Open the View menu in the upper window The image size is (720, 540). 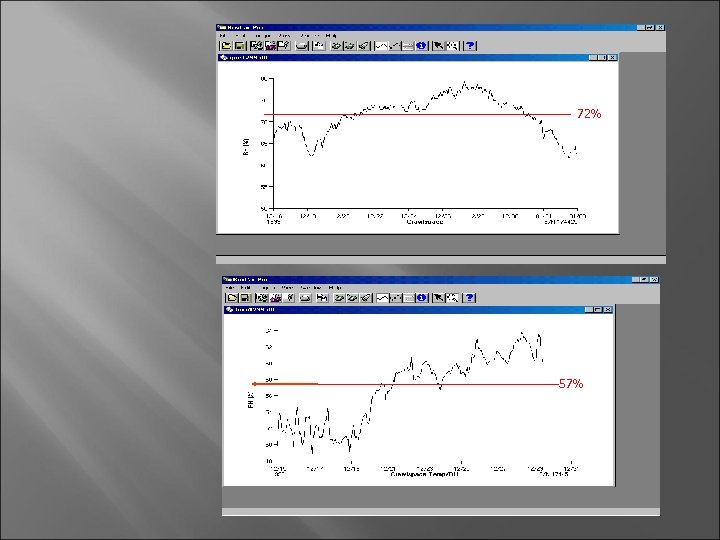pyautogui.click(x=284, y=35)
